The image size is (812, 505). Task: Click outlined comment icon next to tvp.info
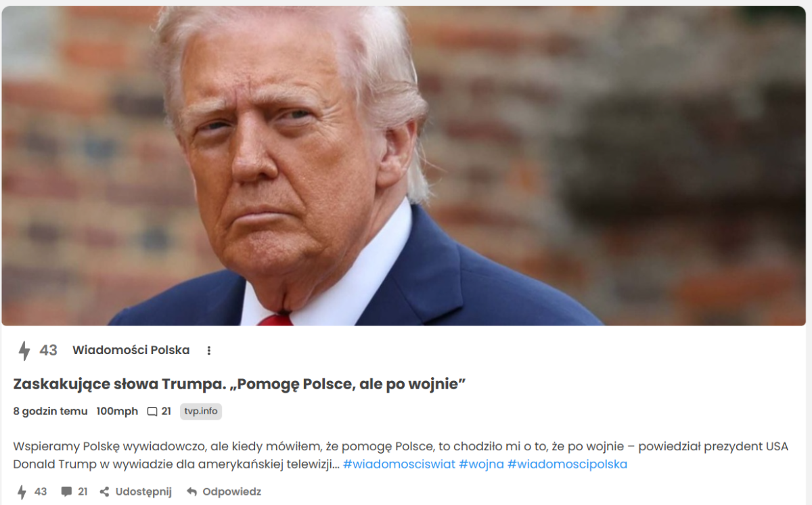[x=152, y=412]
